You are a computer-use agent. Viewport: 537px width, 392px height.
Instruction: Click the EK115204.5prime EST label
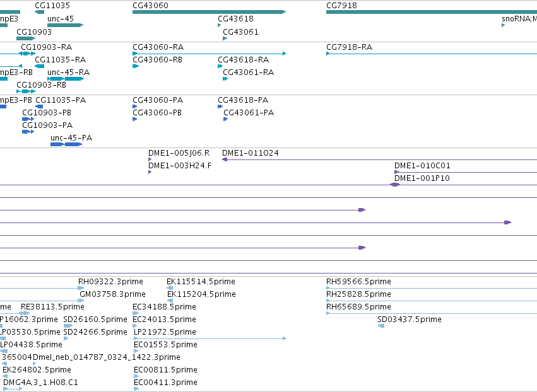pyautogui.click(x=201, y=294)
